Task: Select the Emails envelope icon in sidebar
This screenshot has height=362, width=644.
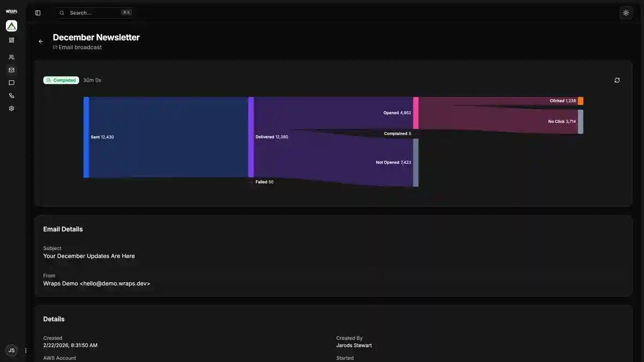Action: point(11,69)
